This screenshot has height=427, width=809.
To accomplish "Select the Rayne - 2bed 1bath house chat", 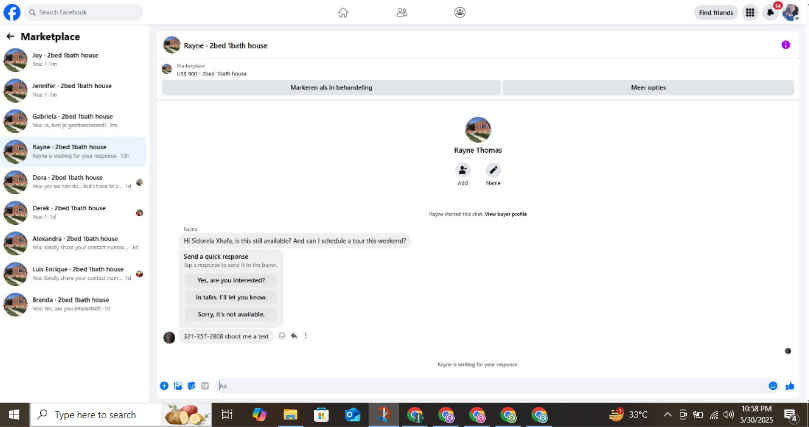I will [73, 152].
